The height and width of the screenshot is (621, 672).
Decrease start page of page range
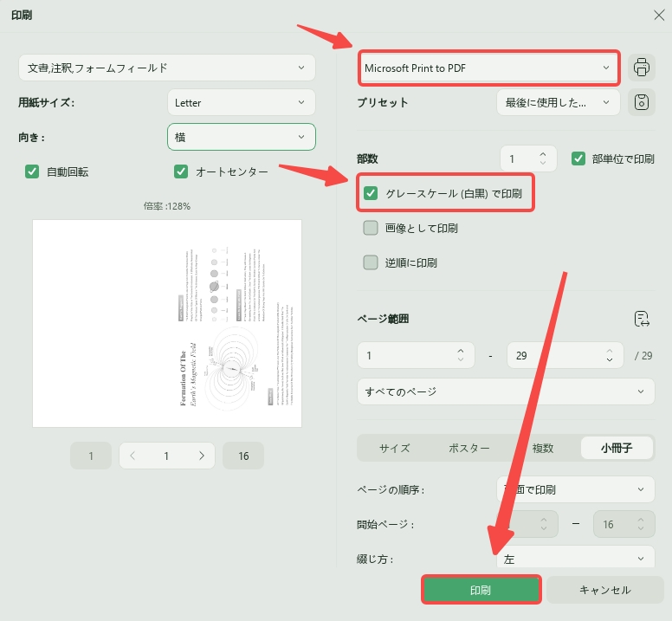(461, 359)
